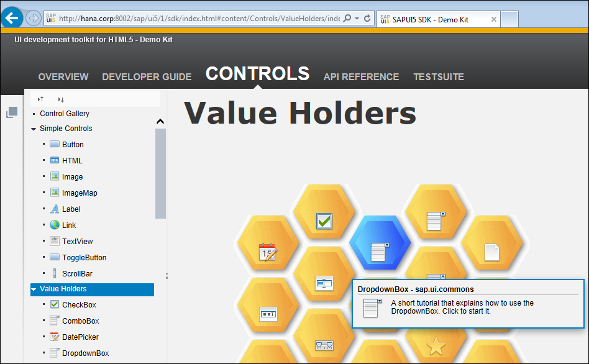Click the TextView icon in tree

pyautogui.click(x=55, y=241)
